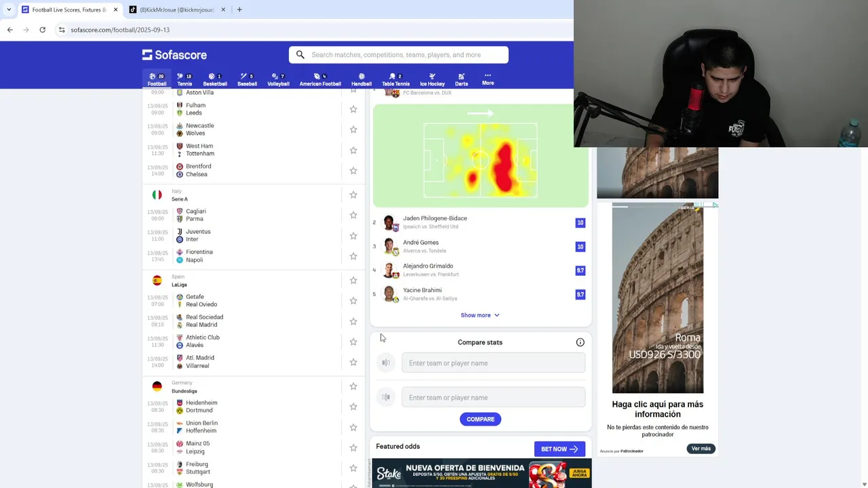Go to the Baseball sport tab

click(x=247, y=79)
